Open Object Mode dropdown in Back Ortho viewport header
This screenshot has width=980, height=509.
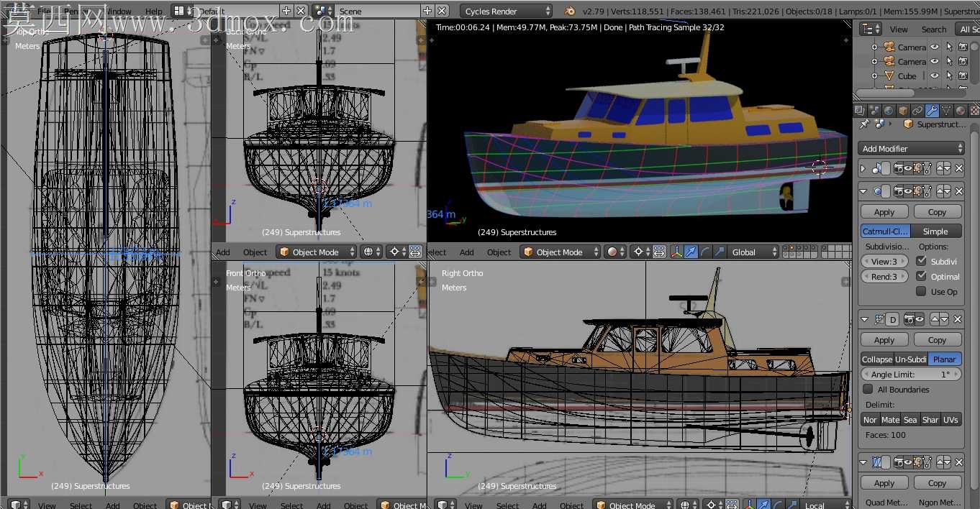point(316,252)
